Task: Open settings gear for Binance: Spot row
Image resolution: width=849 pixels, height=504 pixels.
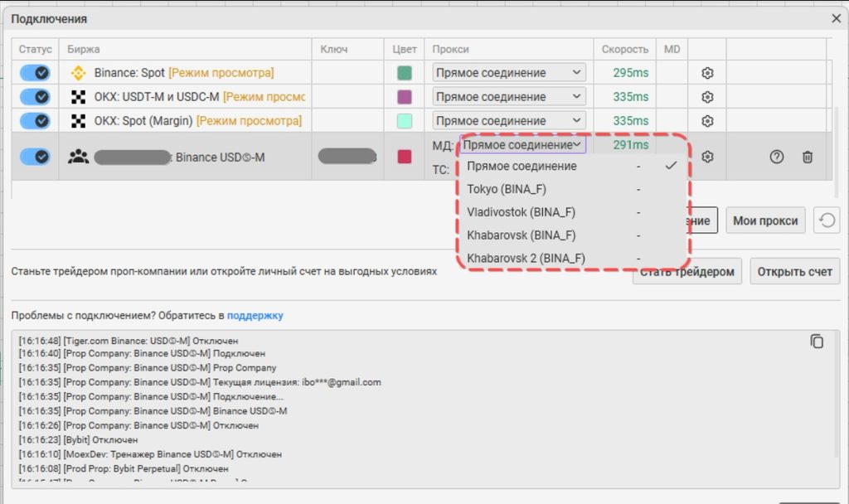Action: tap(707, 73)
